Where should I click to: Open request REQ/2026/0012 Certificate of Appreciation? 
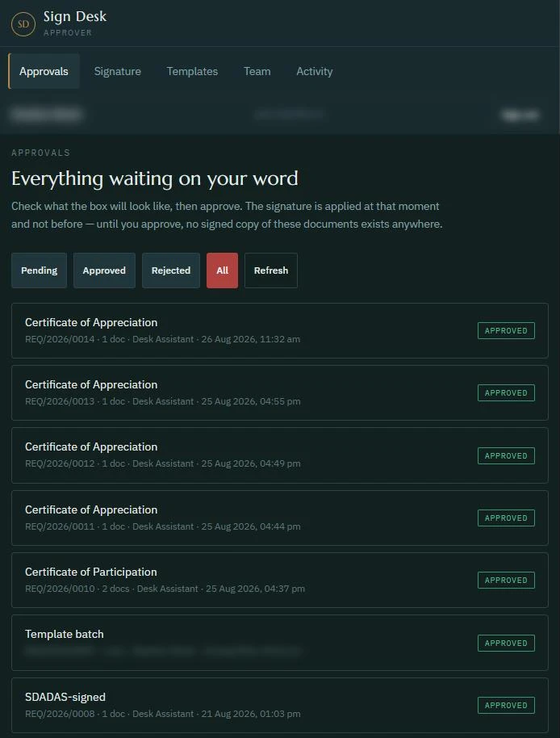tap(280, 455)
